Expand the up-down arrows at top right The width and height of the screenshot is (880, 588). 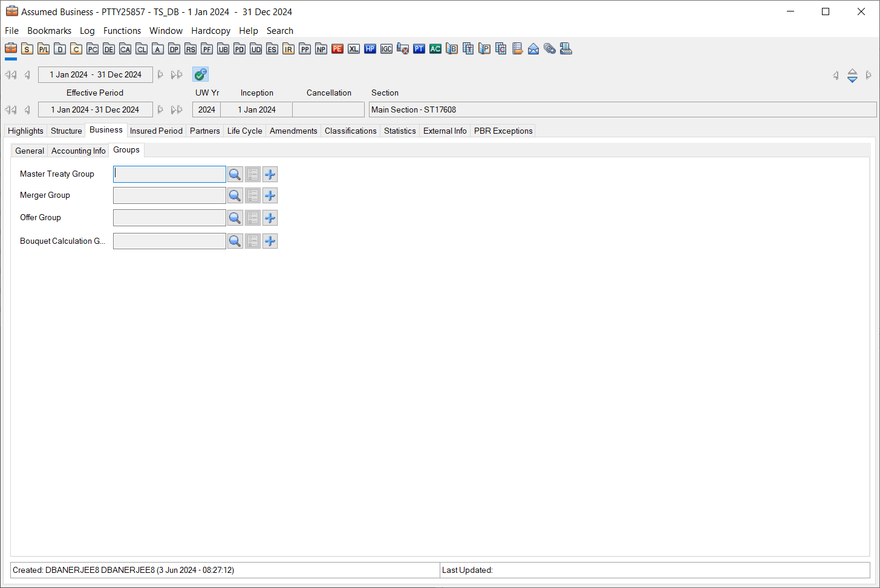click(852, 76)
